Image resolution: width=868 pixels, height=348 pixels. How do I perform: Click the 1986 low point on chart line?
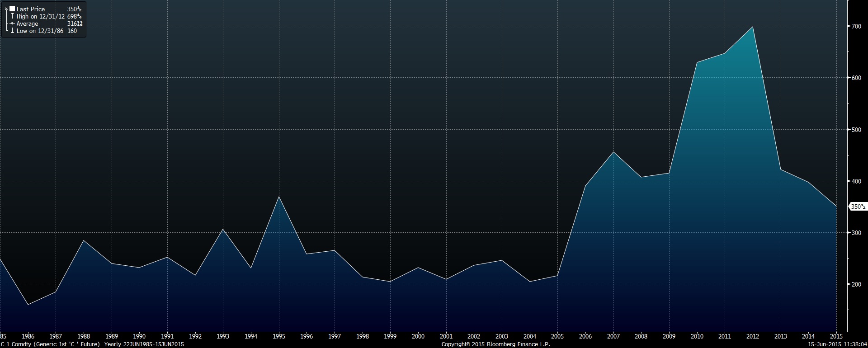(x=28, y=304)
